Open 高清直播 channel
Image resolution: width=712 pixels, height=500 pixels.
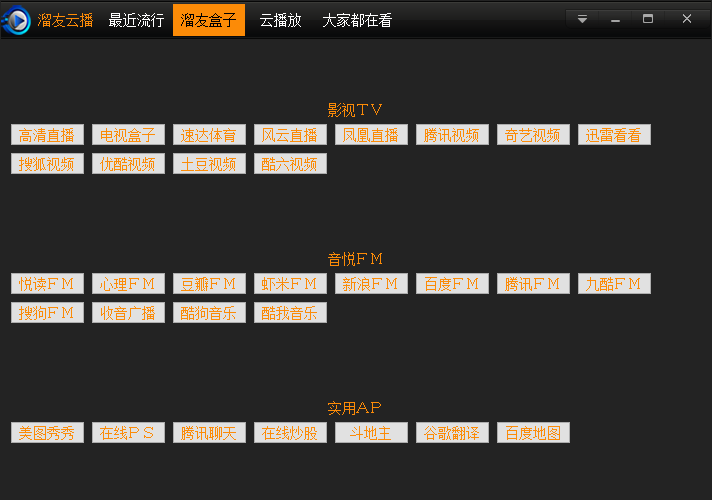47,135
